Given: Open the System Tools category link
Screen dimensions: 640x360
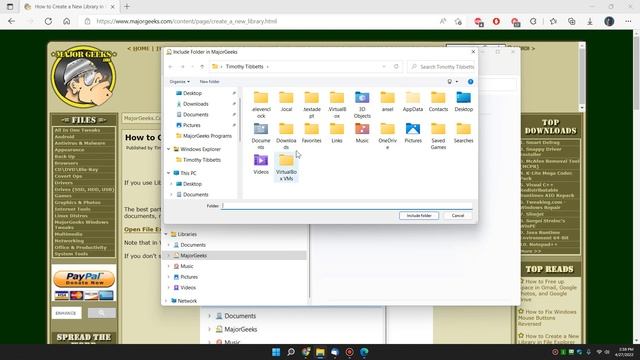Looking at the screenshot, I should (x=71, y=254).
